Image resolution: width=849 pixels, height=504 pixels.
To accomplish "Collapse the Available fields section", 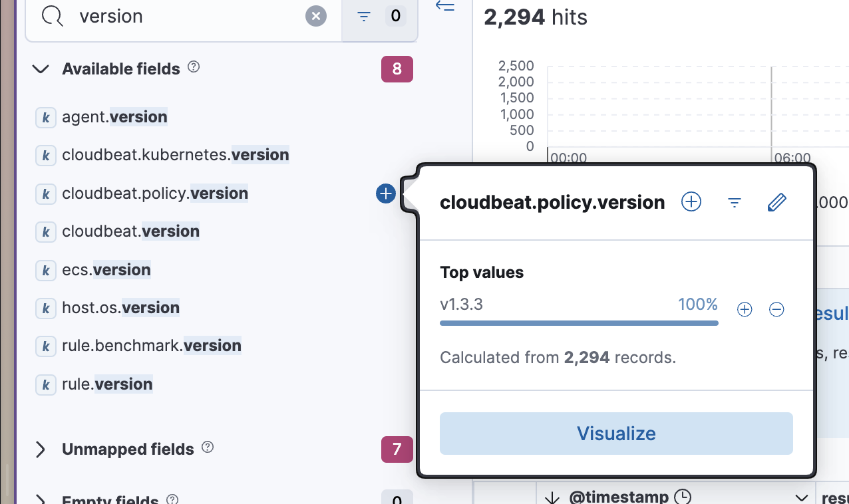I will 40,68.
